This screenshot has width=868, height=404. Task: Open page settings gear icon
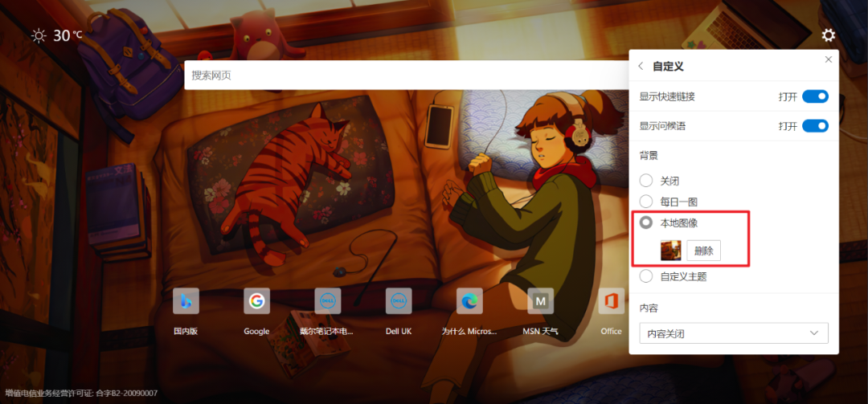828,35
